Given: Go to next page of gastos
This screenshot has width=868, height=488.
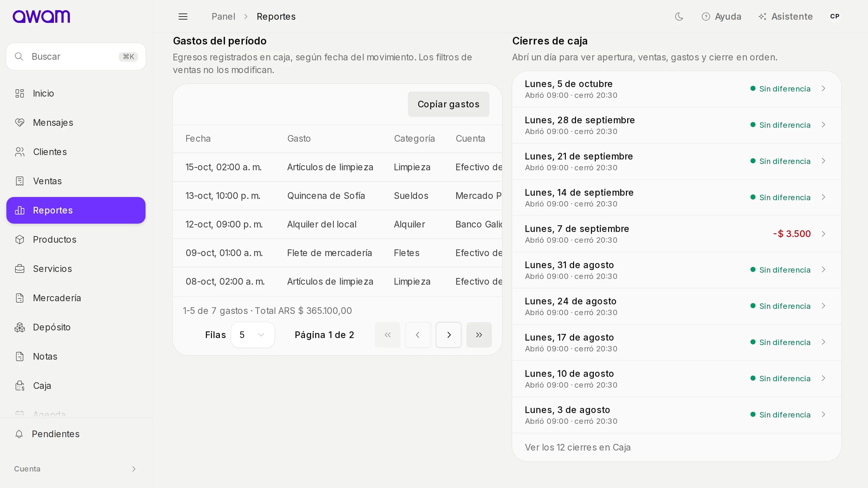Looking at the screenshot, I should 449,335.
